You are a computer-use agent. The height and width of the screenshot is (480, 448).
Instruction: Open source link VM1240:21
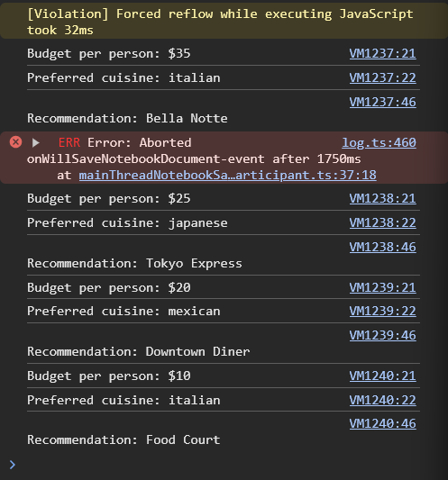tap(383, 376)
